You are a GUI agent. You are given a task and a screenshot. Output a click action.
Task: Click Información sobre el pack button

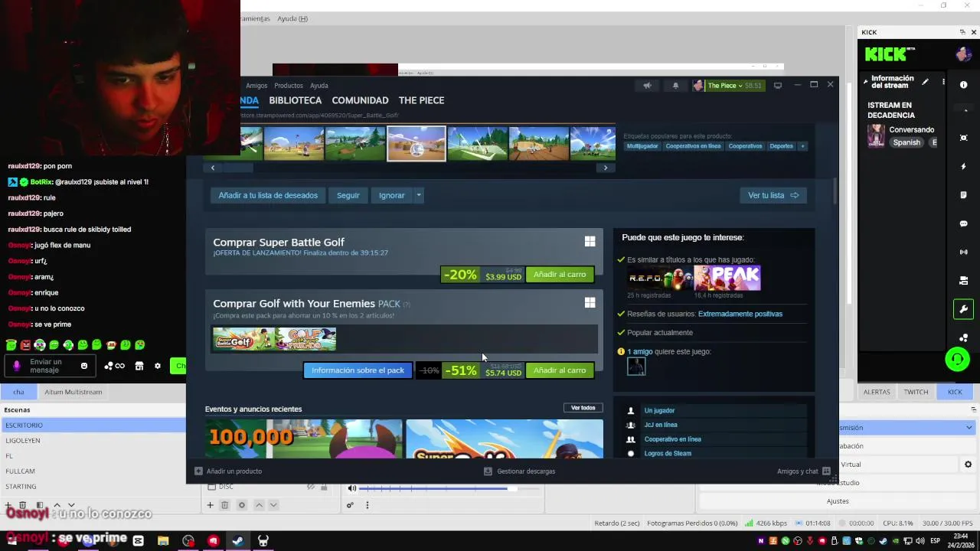[358, 370]
